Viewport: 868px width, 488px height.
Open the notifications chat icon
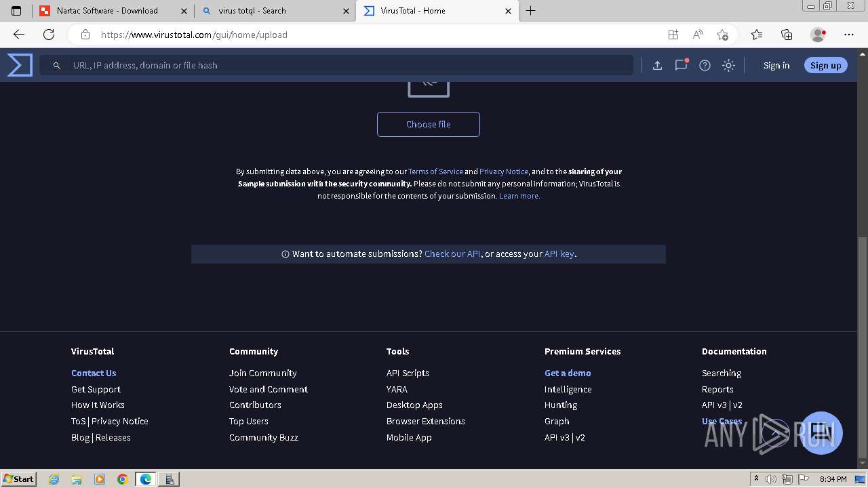pos(681,65)
